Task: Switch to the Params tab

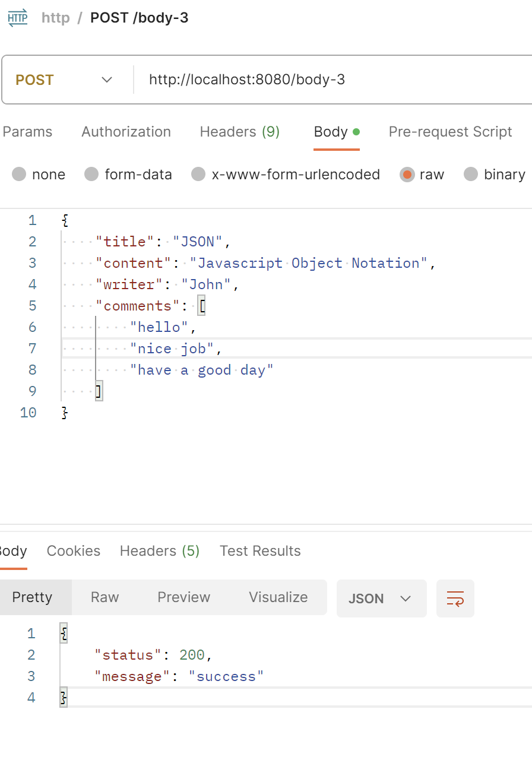Action: pyautogui.click(x=27, y=132)
